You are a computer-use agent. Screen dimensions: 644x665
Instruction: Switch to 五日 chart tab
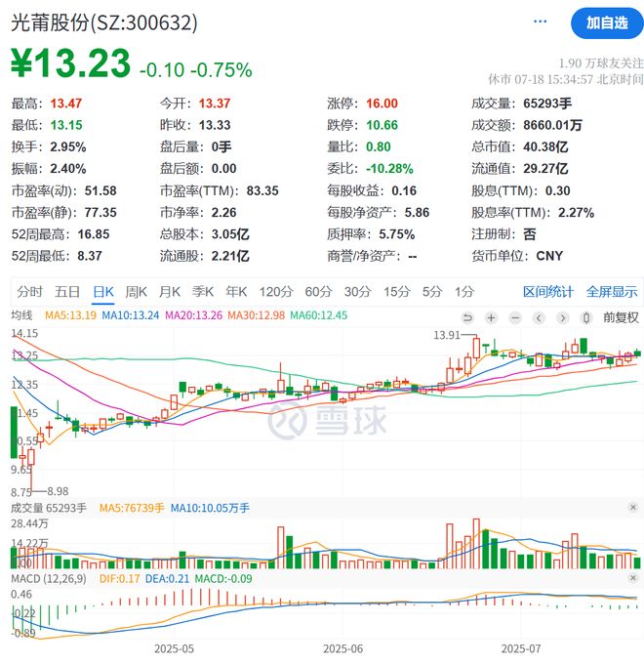pyautogui.click(x=67, y=292)
